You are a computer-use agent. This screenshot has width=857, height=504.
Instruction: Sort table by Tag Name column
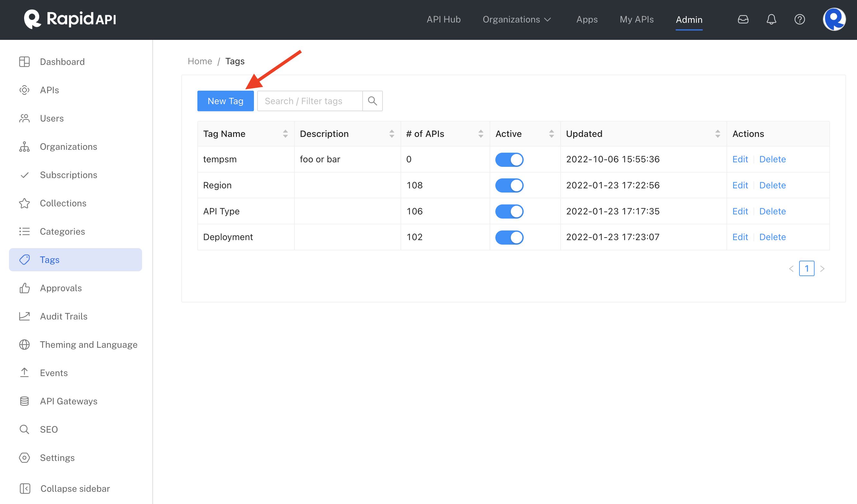click(285, 134)
